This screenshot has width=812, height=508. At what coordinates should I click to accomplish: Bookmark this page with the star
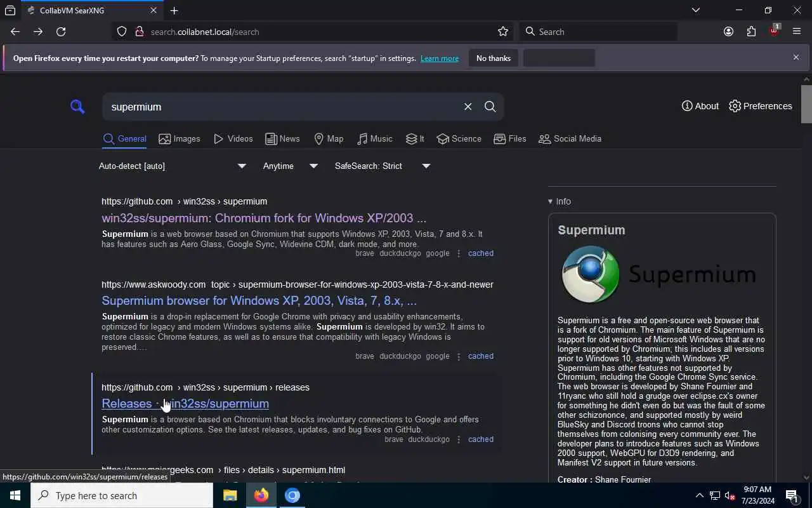503,32
